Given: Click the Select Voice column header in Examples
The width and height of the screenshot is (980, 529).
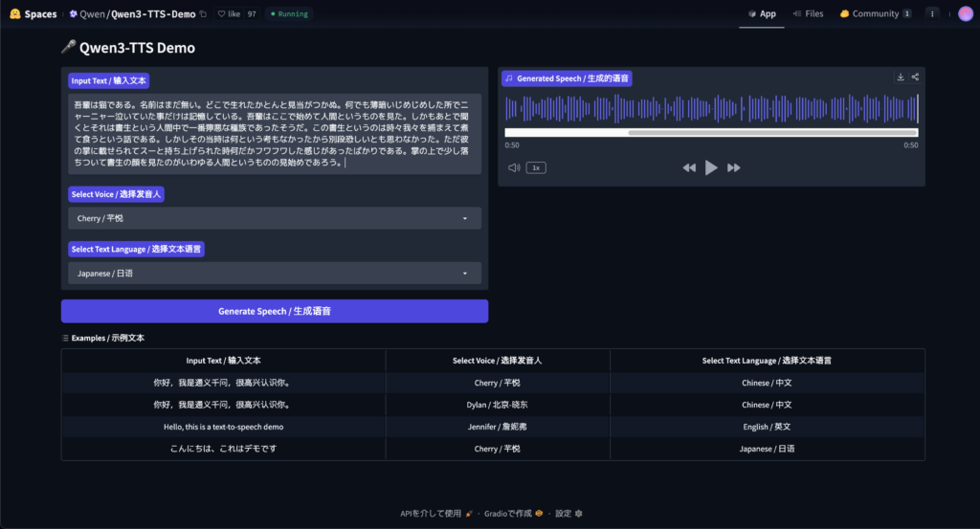Looking at the screenshot, I should pos(497,361).
